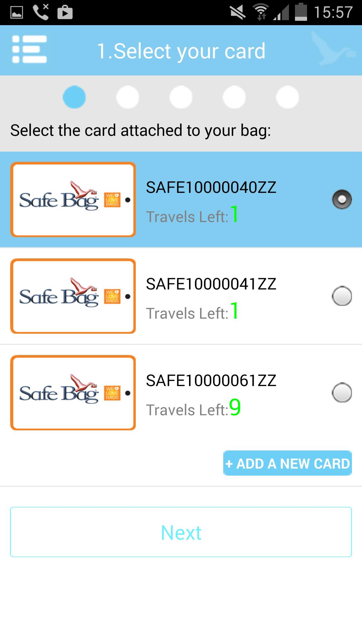This screenshot has height=644, width=362.
Task: Jump to the fifth step indicator dot
Action: pos(287,97)
